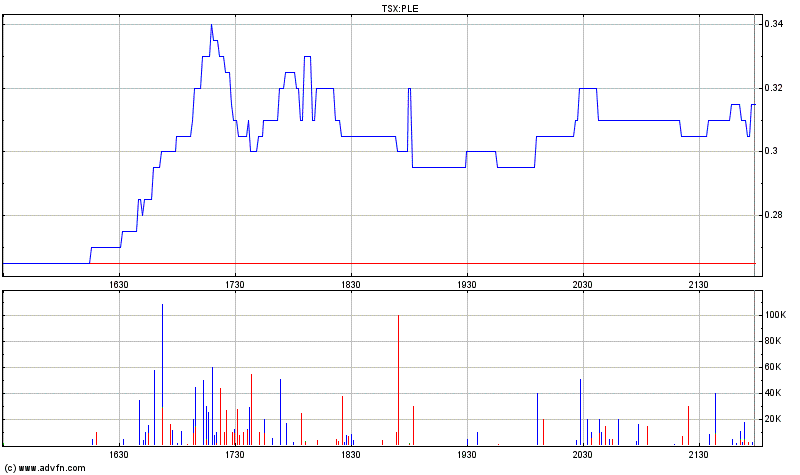The width and height of the screenshot is (800, 475).
Task: Click the 1730 label under volume chart
Action: point(235,455)
